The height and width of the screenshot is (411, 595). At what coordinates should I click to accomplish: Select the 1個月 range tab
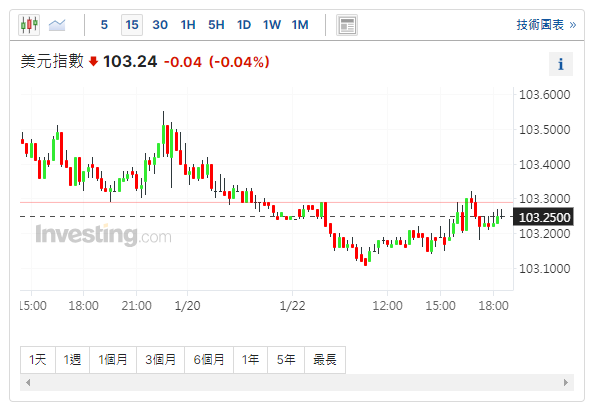tap(113, 359)
